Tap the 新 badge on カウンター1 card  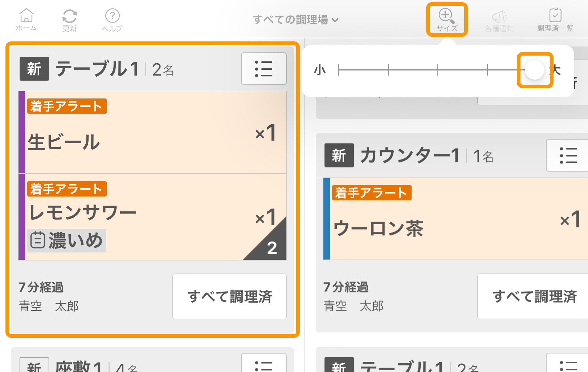(x=339, y=155)
